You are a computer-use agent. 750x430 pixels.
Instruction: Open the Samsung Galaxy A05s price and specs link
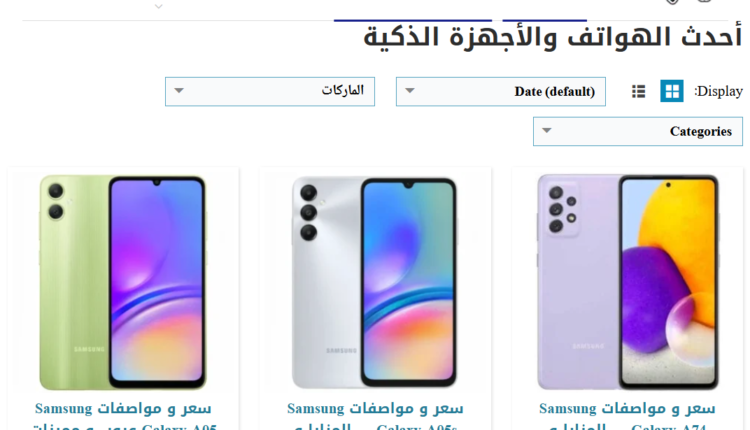tap(375, 417)
